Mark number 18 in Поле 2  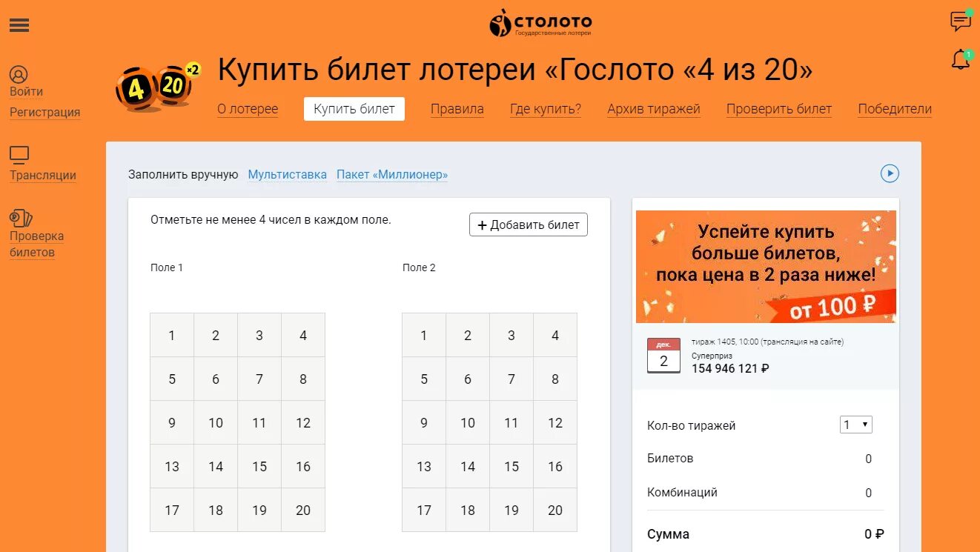(468, 510)
